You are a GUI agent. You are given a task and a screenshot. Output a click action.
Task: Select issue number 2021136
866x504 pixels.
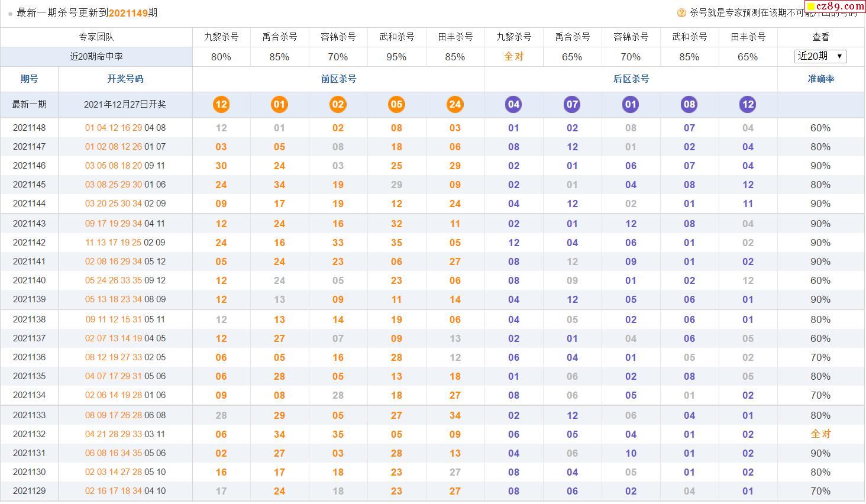pyautogui.click(x=29, y=357)
